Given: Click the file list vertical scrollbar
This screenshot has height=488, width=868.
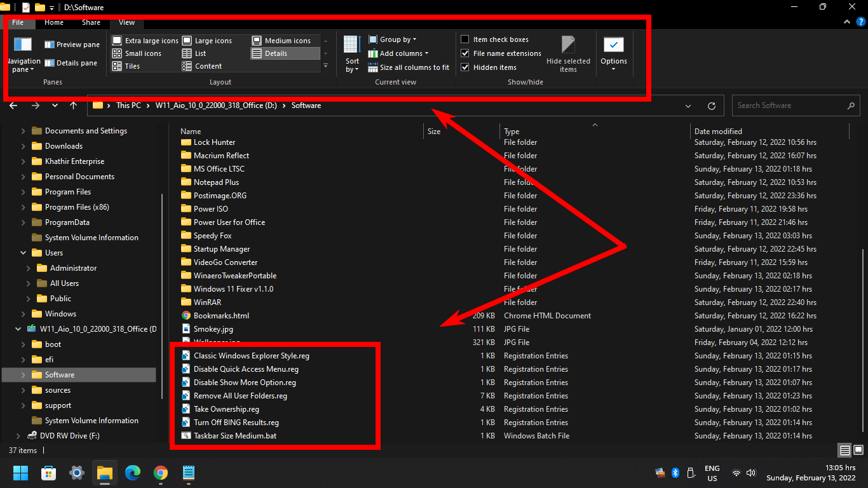Looking at the screenshot, I should click(x=864, y=340).
